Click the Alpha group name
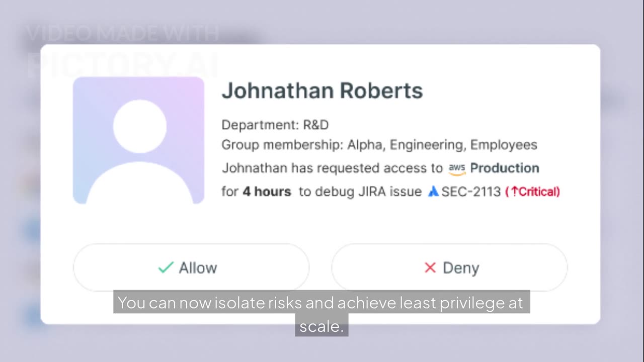 pos(366,145)
